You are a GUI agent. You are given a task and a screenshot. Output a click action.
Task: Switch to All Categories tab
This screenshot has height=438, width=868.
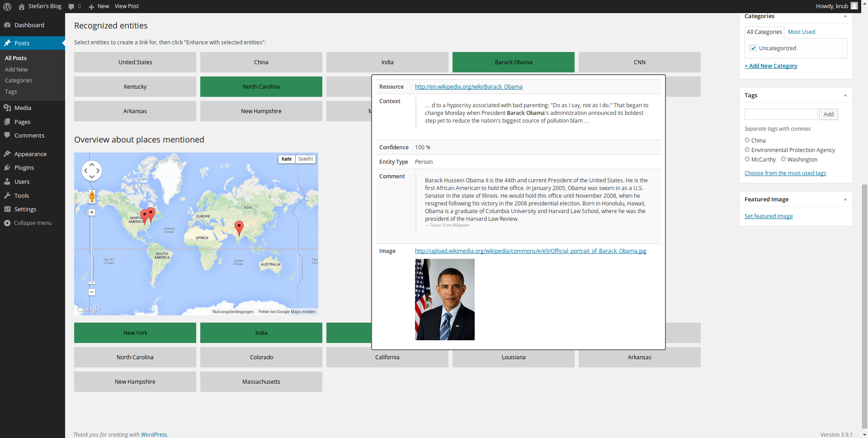coord(764,32)
